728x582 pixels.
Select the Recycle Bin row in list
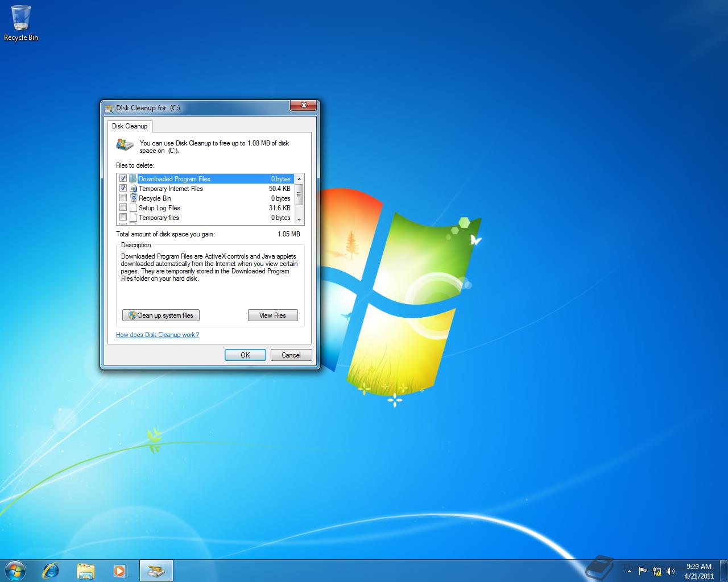pos(205,198)
